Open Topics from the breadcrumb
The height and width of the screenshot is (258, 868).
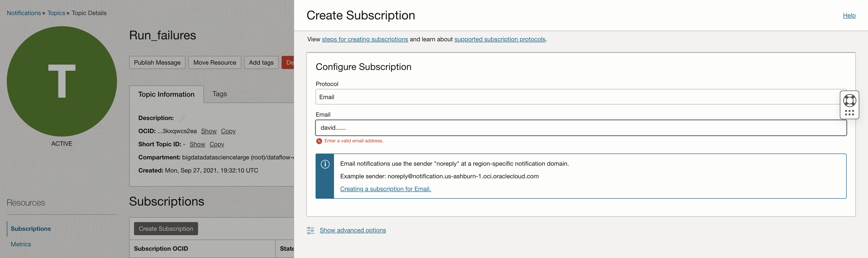[56, 13]
